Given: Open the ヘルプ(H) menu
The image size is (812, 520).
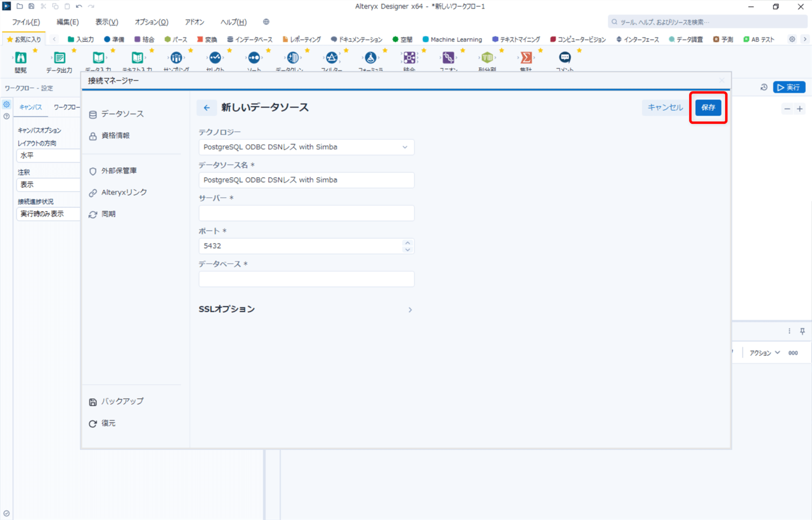Looking at the screenshot, I should 233,22.
